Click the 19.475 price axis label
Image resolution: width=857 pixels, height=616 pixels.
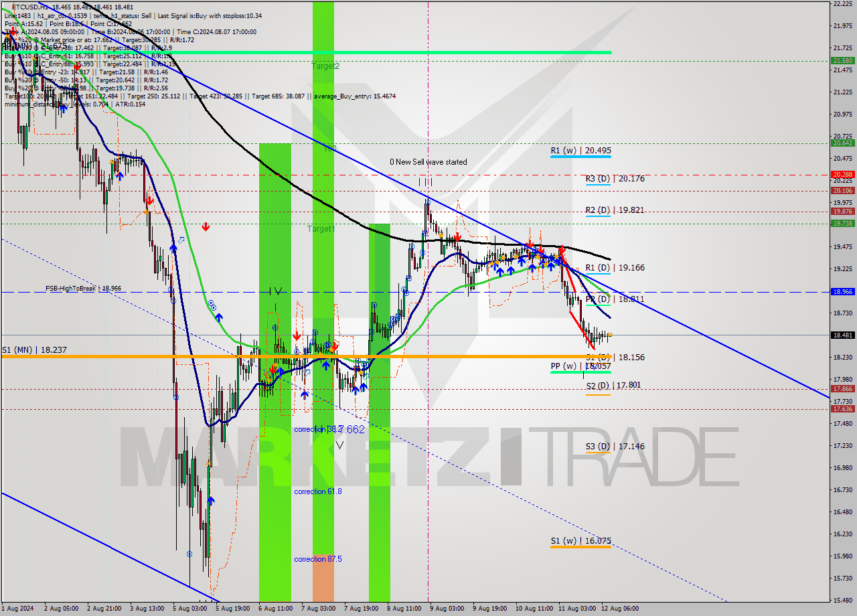pyautogui.click(x=842, y=246)
